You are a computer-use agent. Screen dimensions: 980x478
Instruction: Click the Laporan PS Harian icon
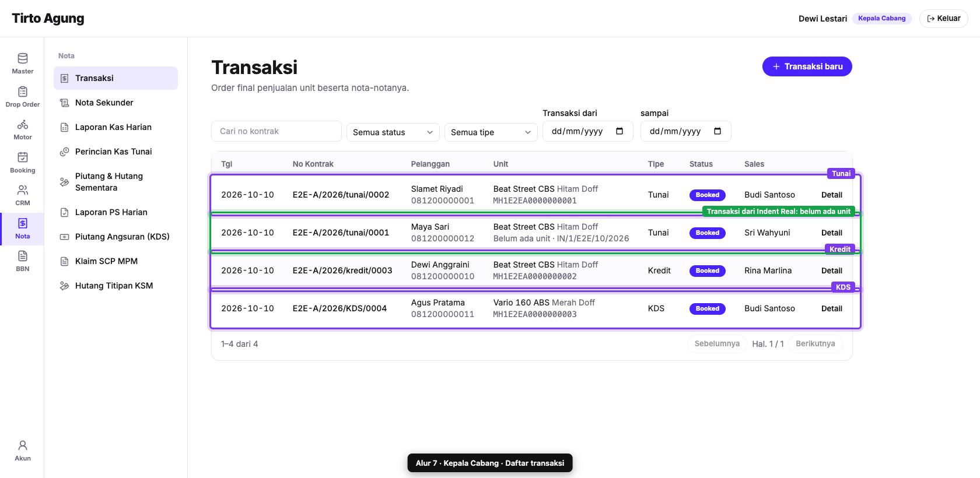[x=65, y=212]
